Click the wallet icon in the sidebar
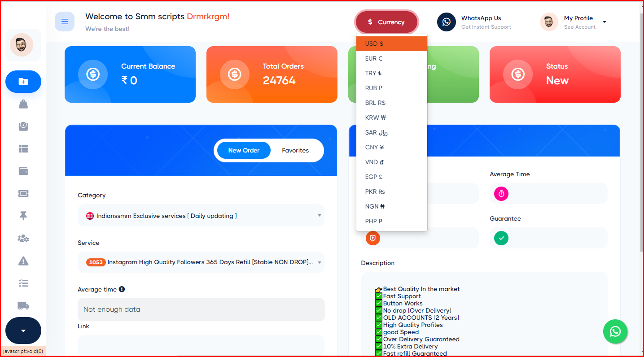The image size is (644, 357). pos(23,171)
